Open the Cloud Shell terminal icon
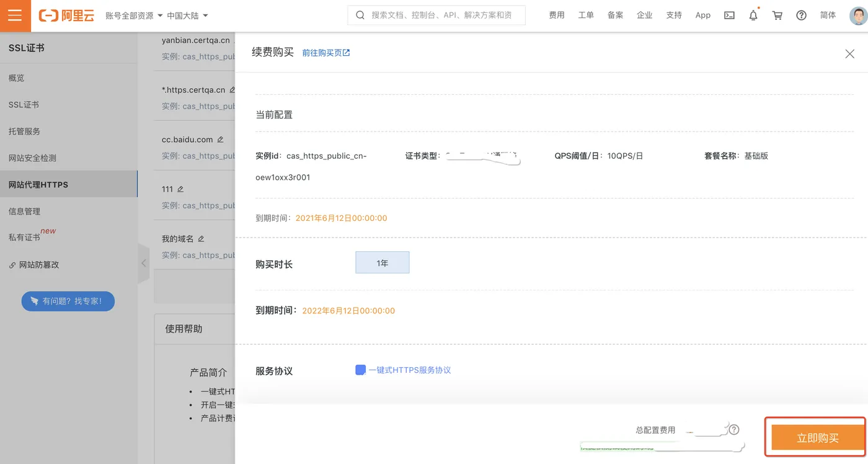 [730, 16]
